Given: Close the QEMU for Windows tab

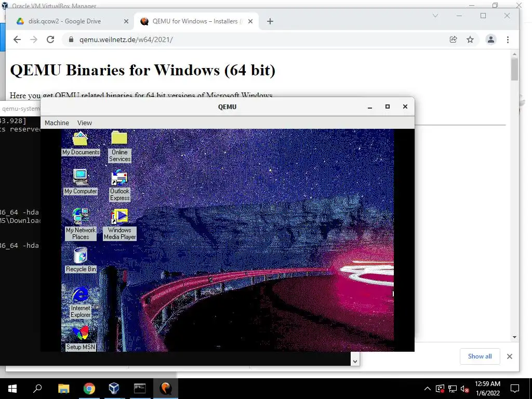Looking at the screenshot, I should tap(250, 21).
